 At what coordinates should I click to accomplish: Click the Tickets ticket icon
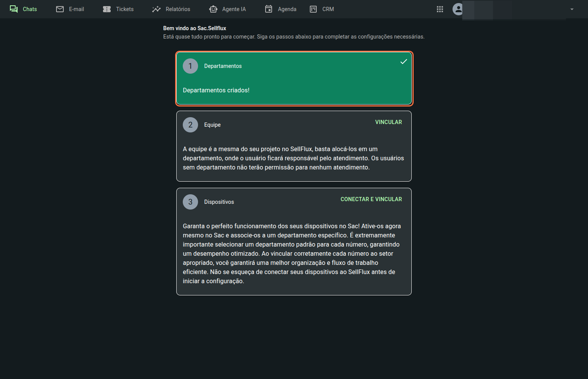(x=107, y=9)
